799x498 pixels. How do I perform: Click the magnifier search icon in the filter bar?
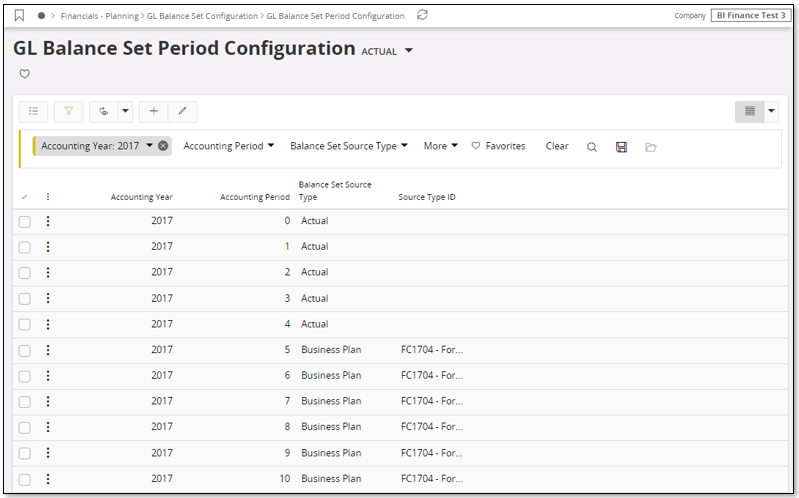tap(592, 147)
